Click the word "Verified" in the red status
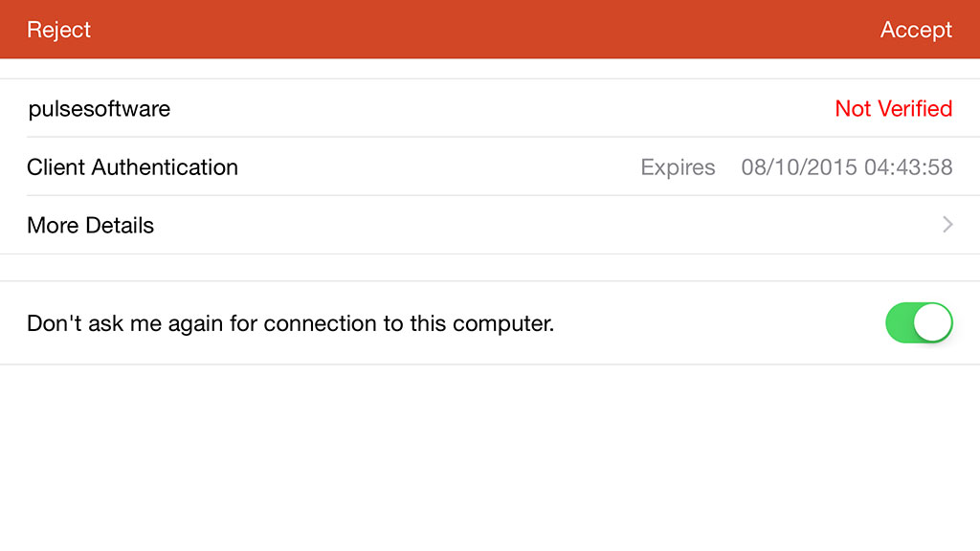This screenshot has width=980, height=551. coord(913,109)
